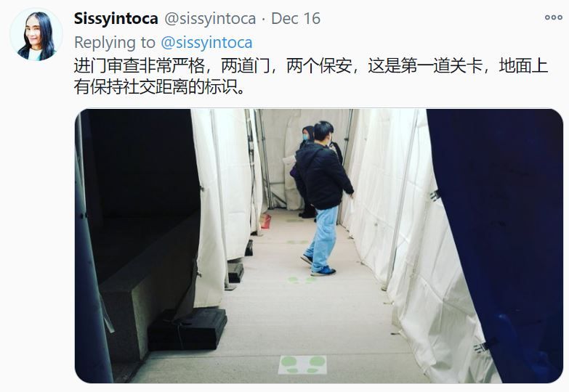
Task: Click the tweet's second text line ending in 标识
Action: [159, 87]
